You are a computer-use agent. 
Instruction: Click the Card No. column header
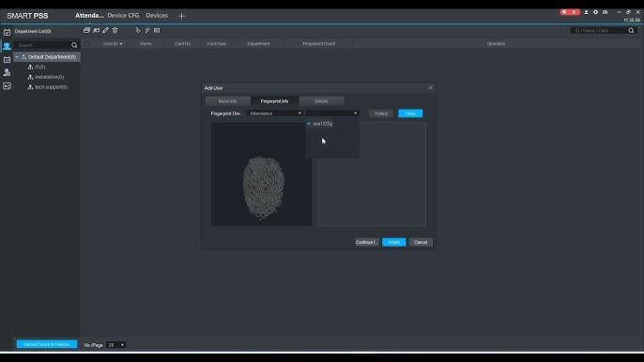coord(182,43)
